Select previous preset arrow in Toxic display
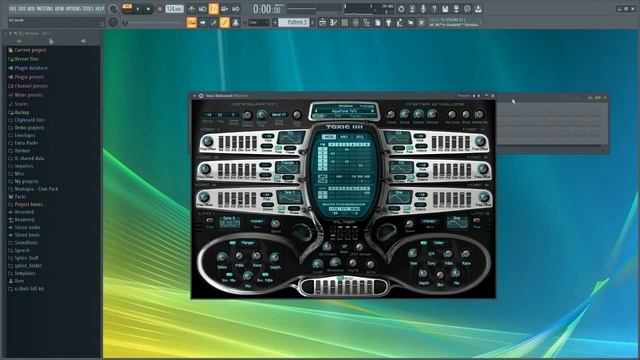The image size is (640, 360). click(316, 111)
